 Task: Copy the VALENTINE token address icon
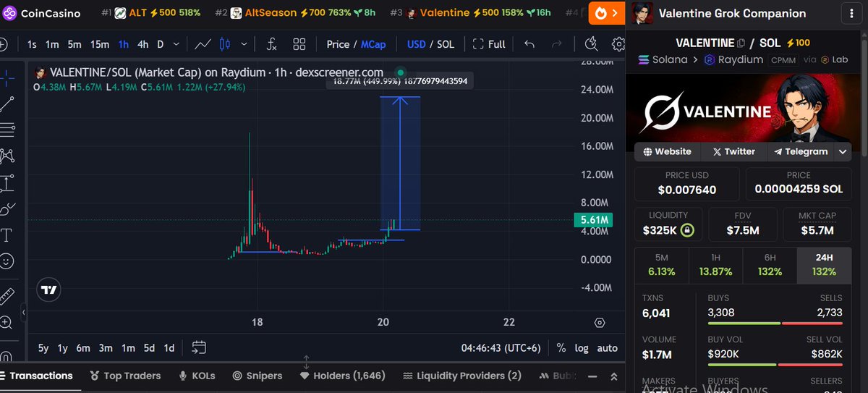click(741, 43)
